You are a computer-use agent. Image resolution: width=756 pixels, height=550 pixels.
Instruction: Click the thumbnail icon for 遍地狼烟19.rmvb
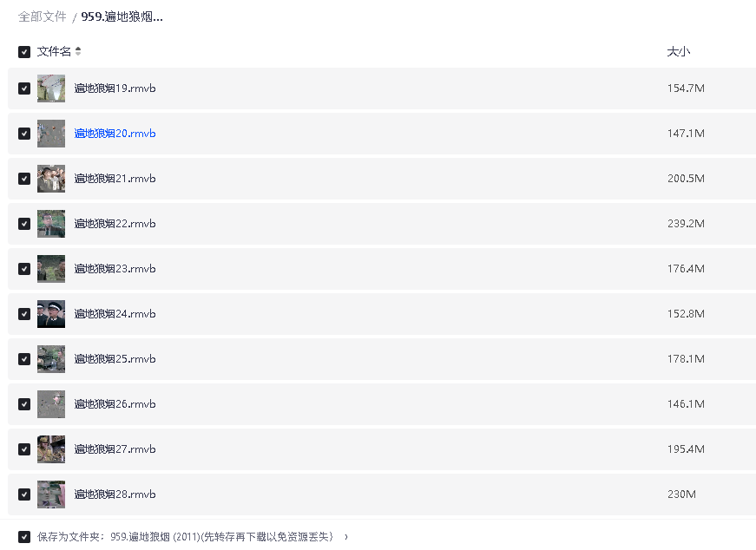(x=51, y=88)
